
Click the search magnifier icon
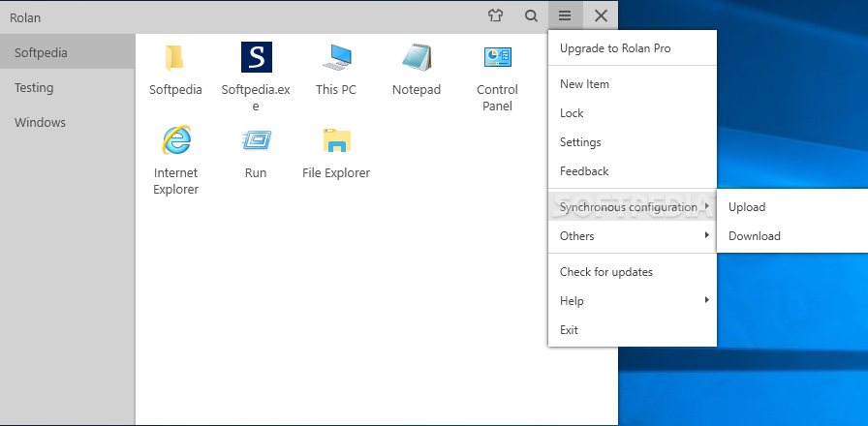pos(532,16)
